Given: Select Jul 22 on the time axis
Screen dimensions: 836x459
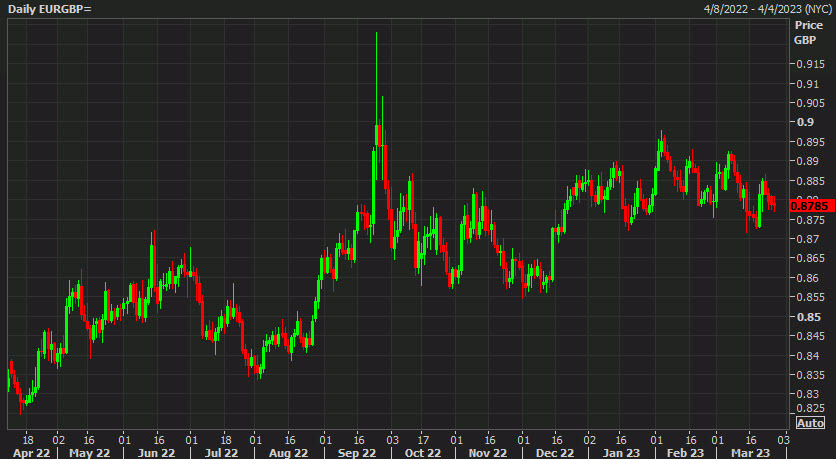Looking at the screenshot, I should [220, 451].
